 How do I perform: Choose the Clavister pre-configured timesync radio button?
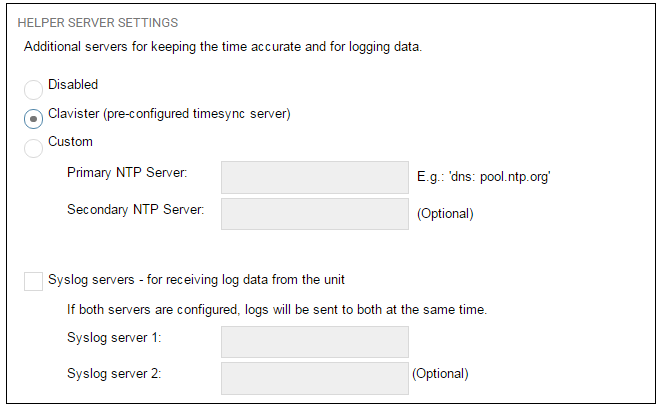tap(34, 118)
